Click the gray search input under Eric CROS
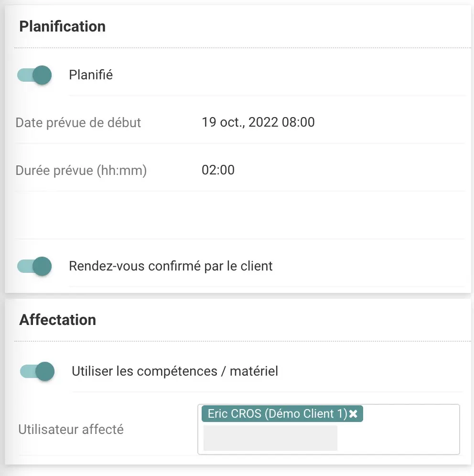 [x=270, y=438]
